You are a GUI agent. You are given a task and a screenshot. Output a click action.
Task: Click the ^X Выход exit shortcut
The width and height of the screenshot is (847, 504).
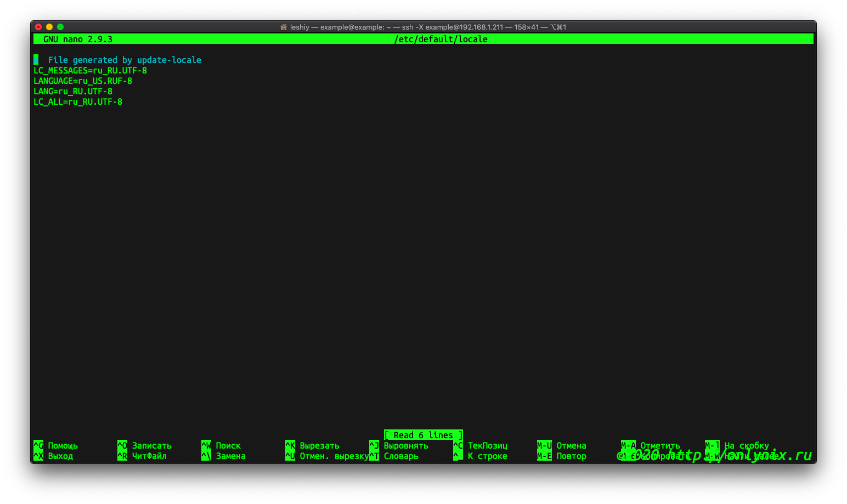pyautogui.click(x=54, y=456)
